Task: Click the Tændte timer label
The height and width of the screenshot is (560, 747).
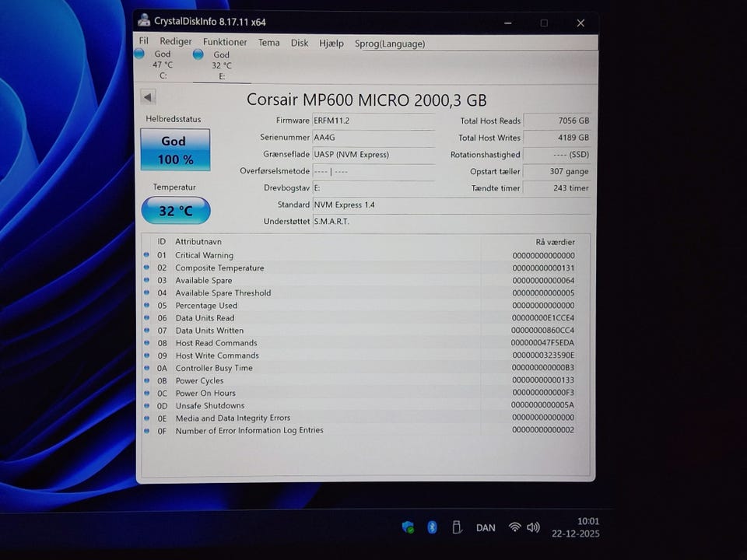Action: click(x=496, y=188)
